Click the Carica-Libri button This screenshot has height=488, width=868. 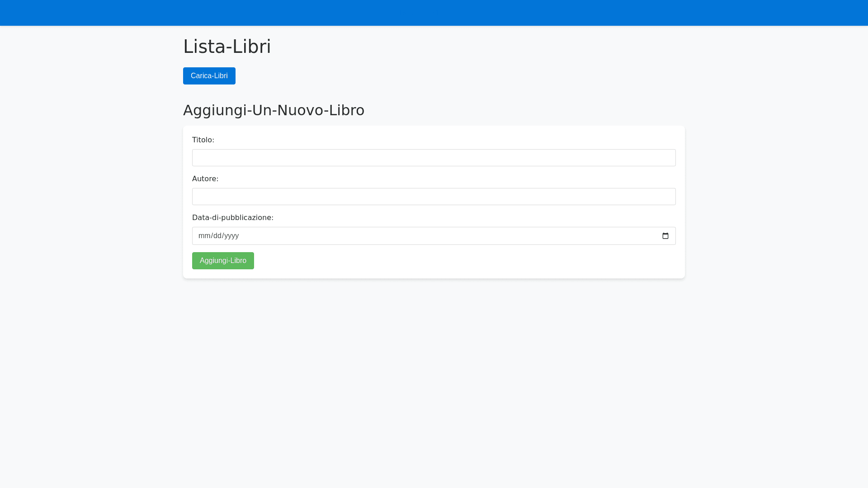(x=209, y=76)
